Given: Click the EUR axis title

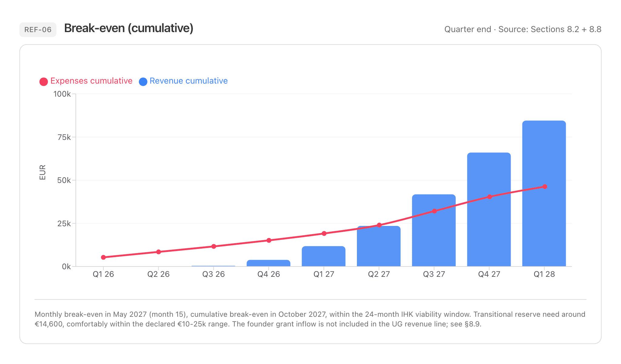Looking at the screenshot, I should pyautogui.click(x=42, y=172).
